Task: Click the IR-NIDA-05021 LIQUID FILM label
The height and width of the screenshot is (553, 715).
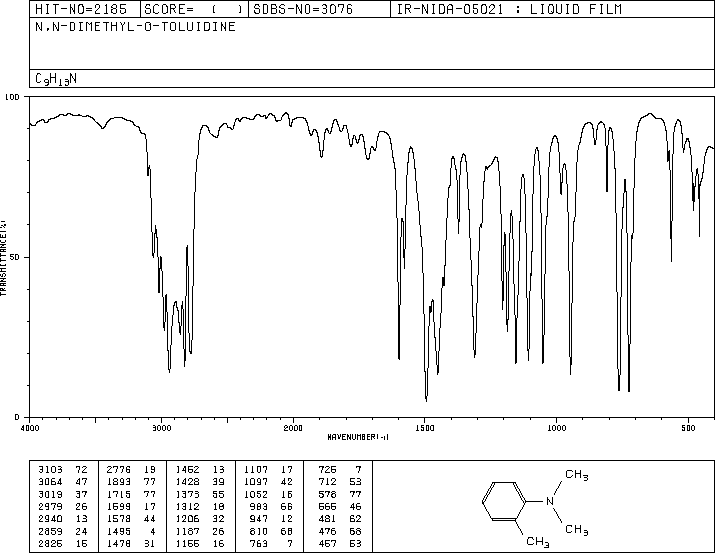Action: pos(509,9)
